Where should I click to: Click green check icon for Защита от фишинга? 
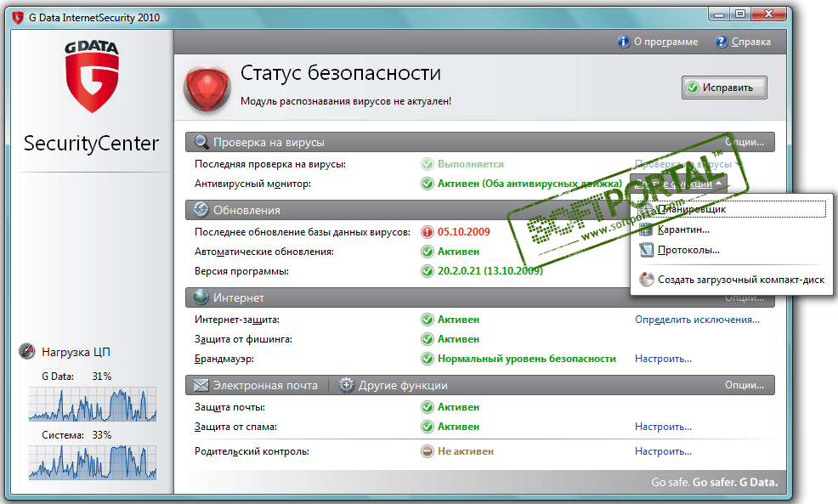pyautogui.click(x=427, y=339)
